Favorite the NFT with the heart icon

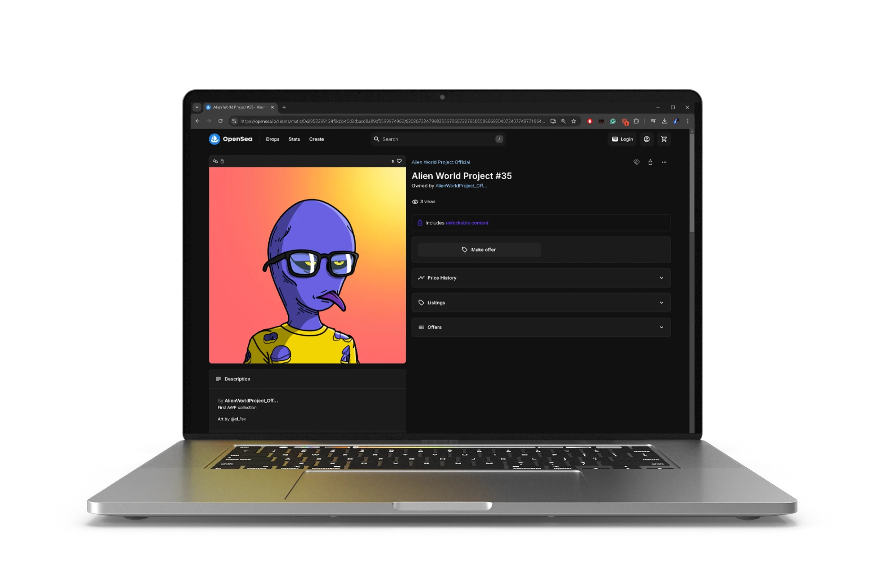(x=399, y=161)
